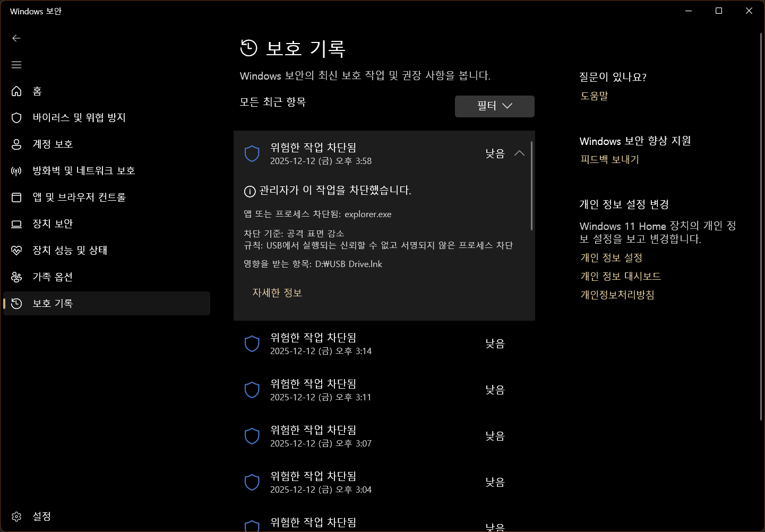Click the app and browser control window icon
The image size is (765, 532).
click(16, 198)
